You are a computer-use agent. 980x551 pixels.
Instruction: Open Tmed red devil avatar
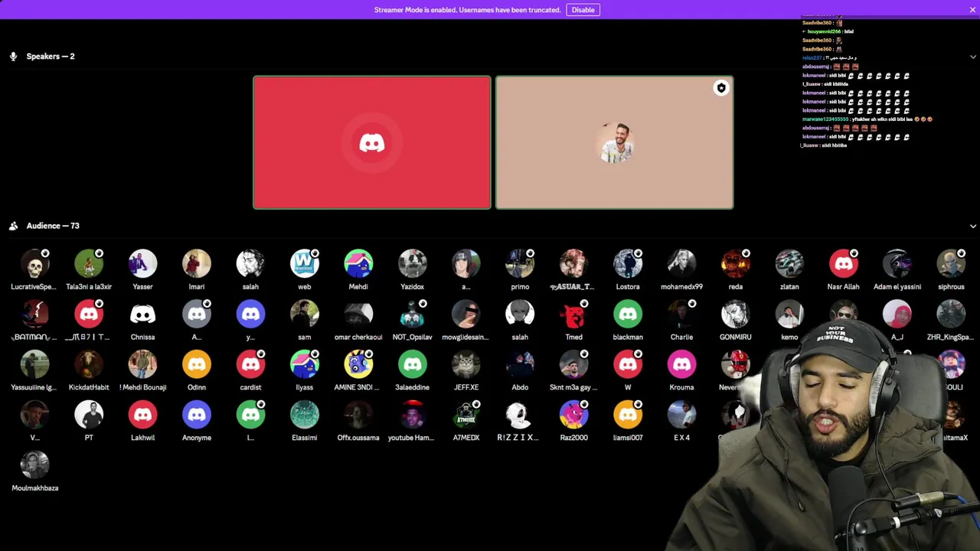coord(573,314)
